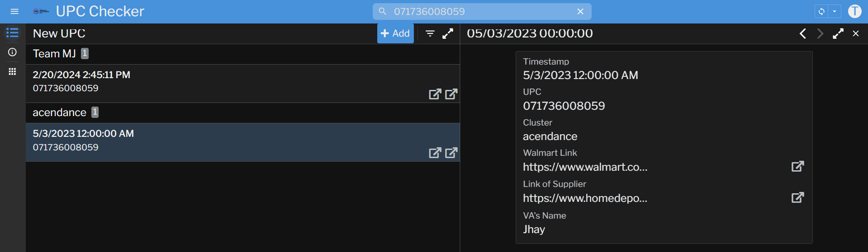
Task: Open the info icon in left sidebar
Action: point(12,52)
